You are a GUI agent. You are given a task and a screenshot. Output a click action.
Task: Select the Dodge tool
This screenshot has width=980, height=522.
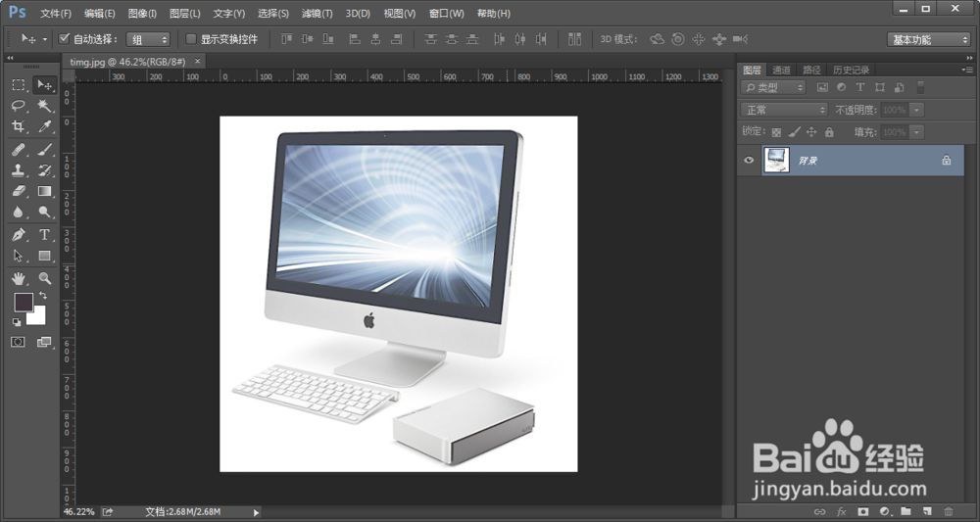(x=44, y=213)
